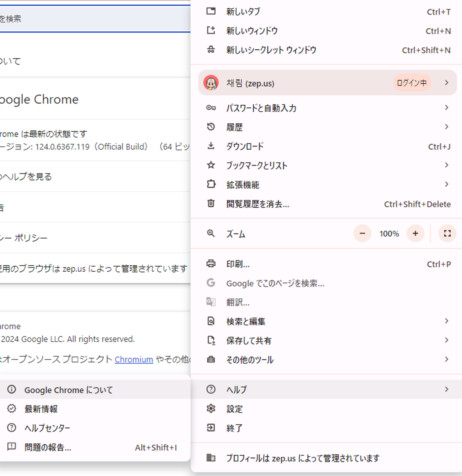This screenshot has height=476, width=462.
Task: Open the Chromium hyperlink
Action: point(134,359)
